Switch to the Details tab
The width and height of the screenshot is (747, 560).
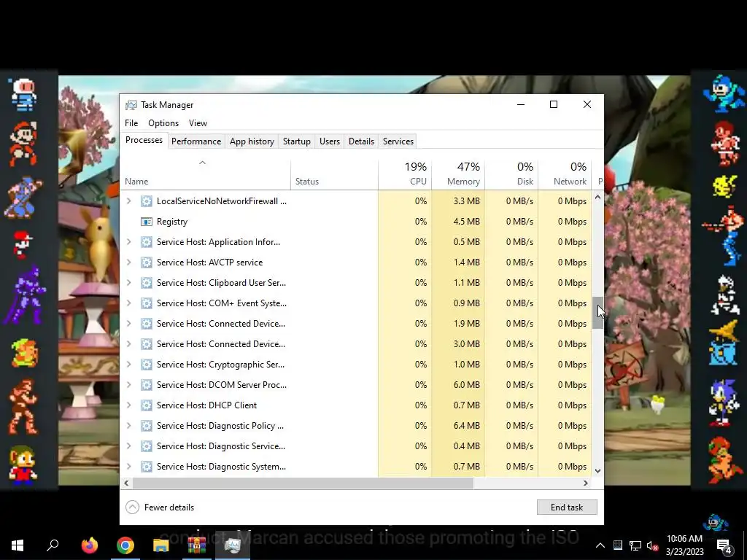pos(361,141)
